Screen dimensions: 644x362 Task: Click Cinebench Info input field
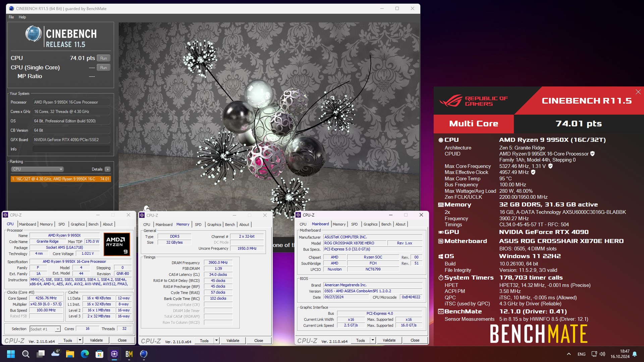(x=71, y=149)
